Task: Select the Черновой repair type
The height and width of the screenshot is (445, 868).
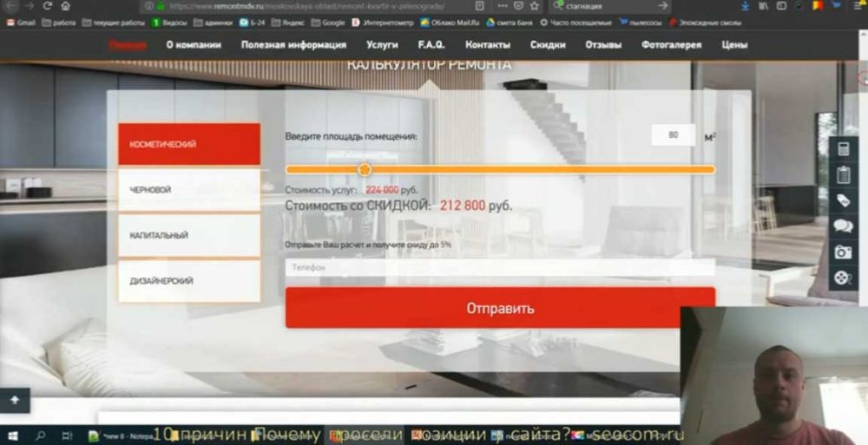Action: pyautogui.click(x=189, y=190)
